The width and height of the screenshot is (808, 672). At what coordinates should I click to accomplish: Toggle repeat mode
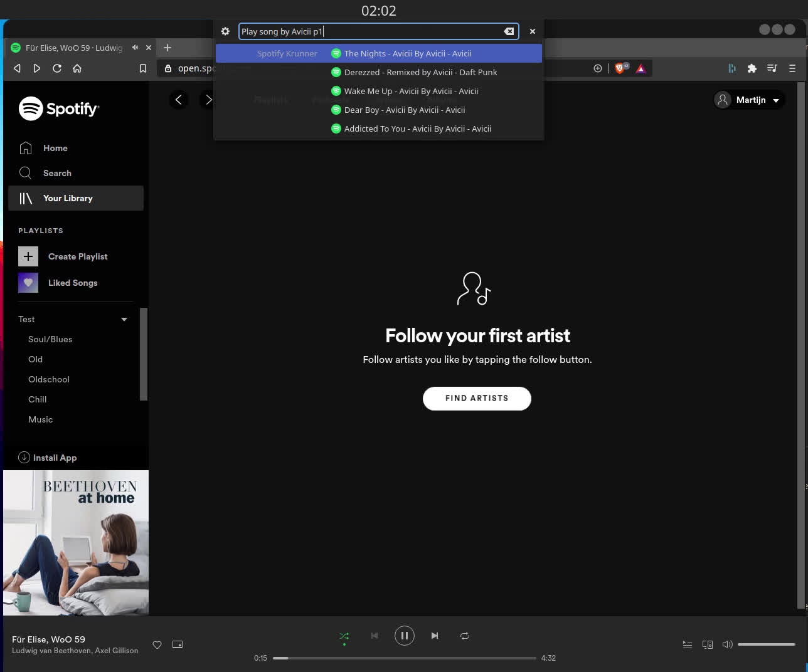(464, 636)
